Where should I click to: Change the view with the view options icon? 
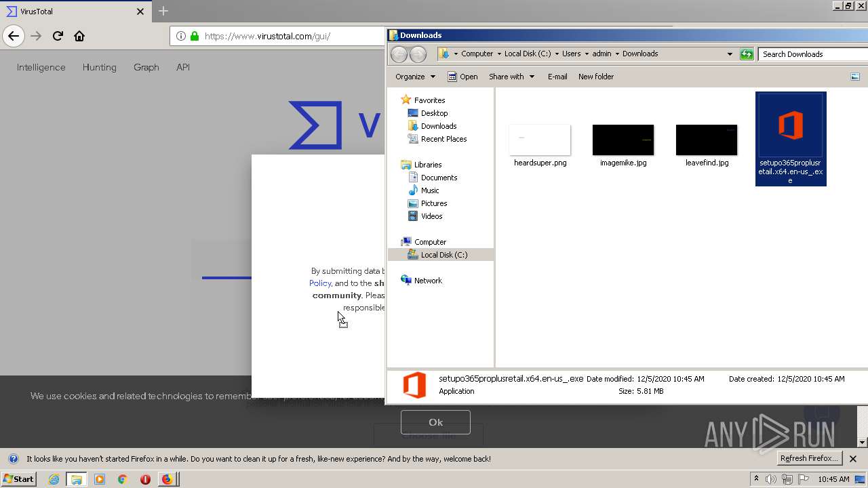coord(855,77)
